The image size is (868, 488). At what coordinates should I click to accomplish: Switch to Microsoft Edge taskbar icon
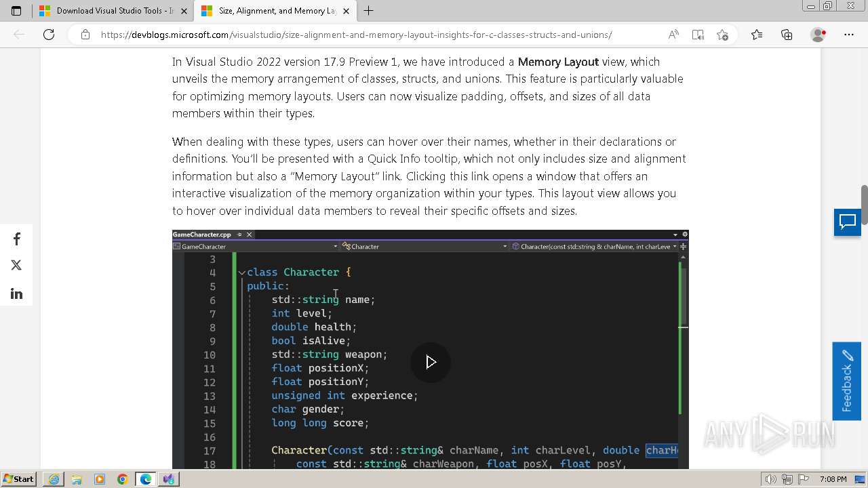point(146,479)
